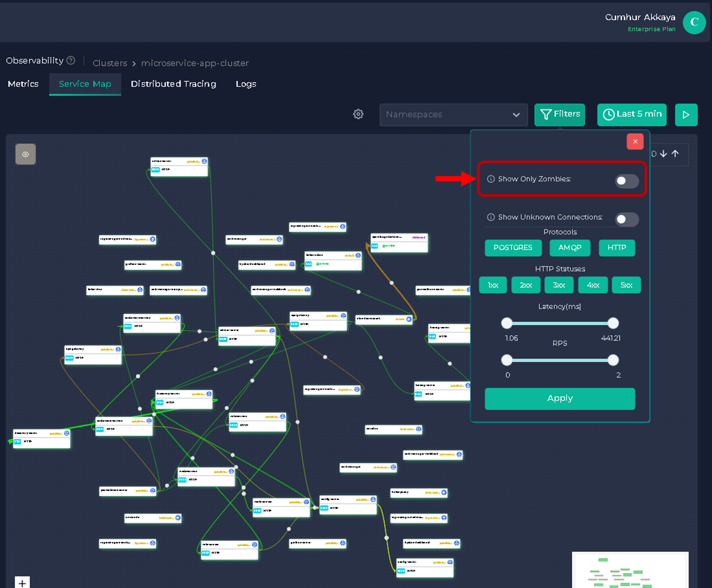Open the service map settings gear
Screen dimensions: 712x588
pos(358,115)
